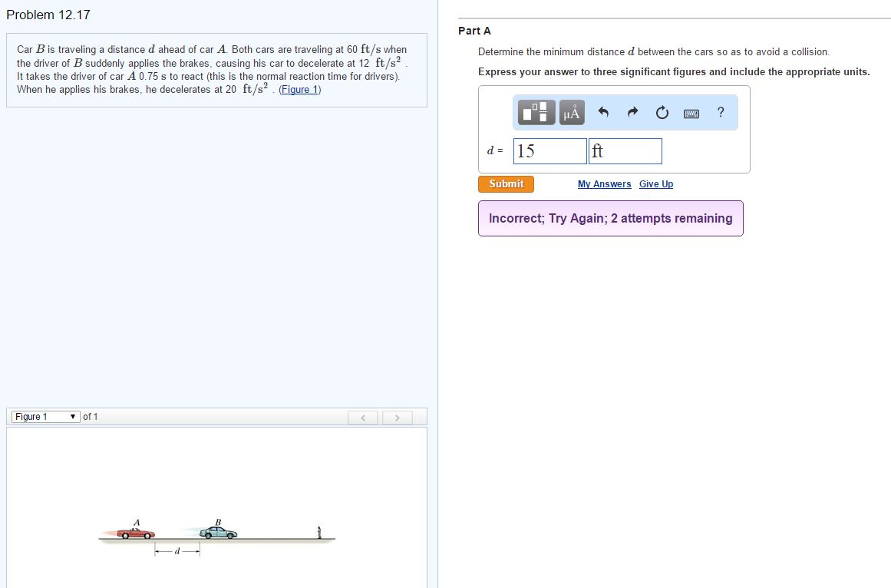Select the d value input field showing 15
The image size is (891, 588).
pos(549,150)
